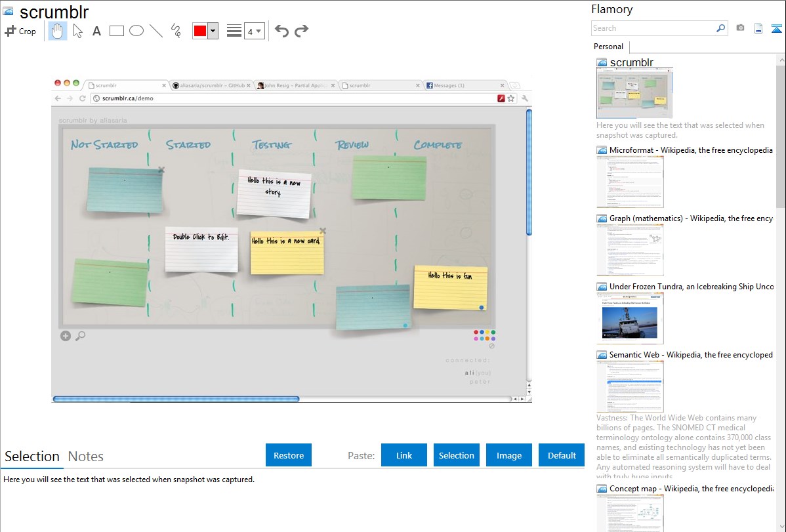Select the Crop tool
786x532 pixels.
20,31
